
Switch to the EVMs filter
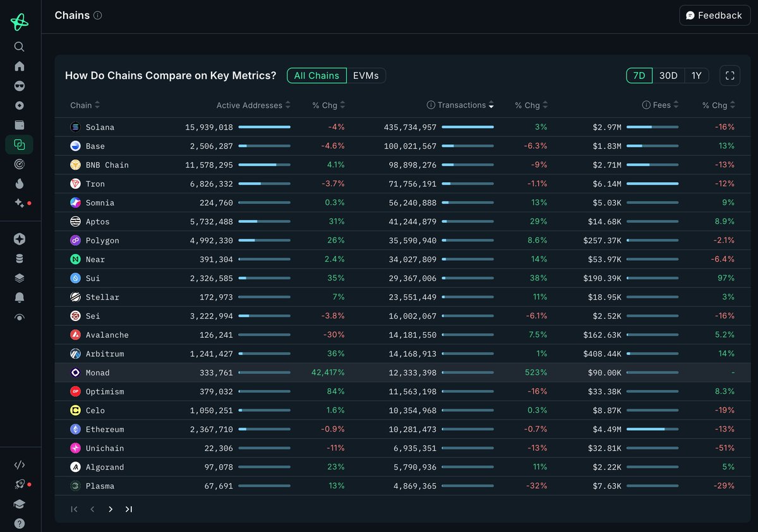pos(367,75)
